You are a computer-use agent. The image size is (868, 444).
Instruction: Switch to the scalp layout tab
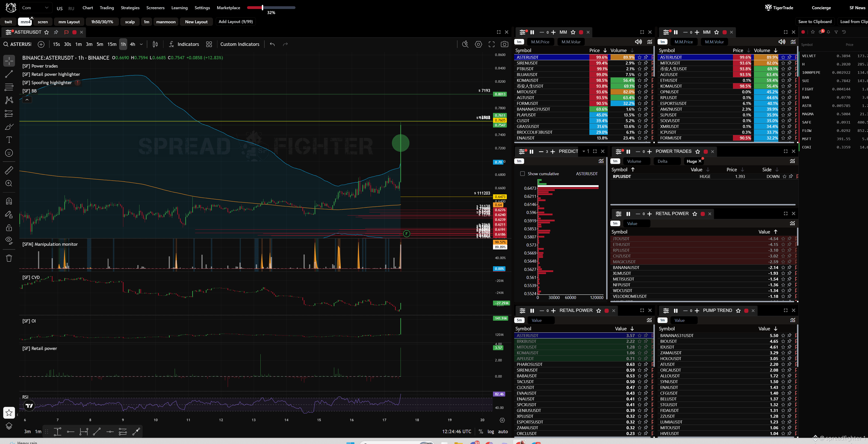(130, 22)
